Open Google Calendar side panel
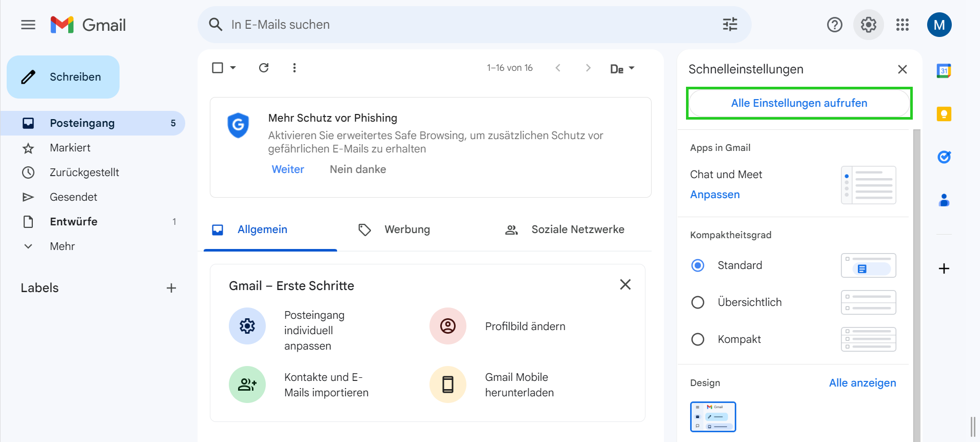980x442 pixels. [944, 71]
